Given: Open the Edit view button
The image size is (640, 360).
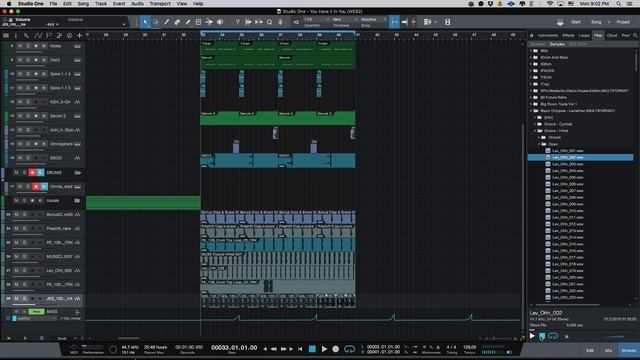Looking at the screenshot, I should [x=590, y=350].
